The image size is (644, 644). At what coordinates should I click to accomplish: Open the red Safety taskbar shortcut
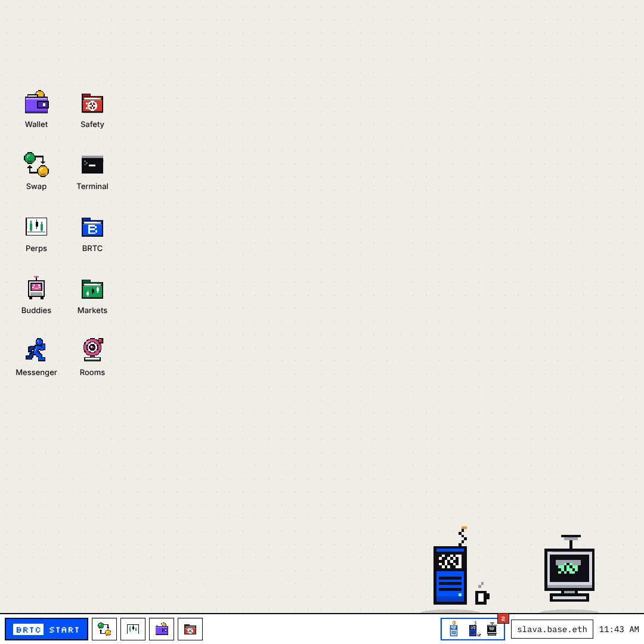(x=190, y=629)
